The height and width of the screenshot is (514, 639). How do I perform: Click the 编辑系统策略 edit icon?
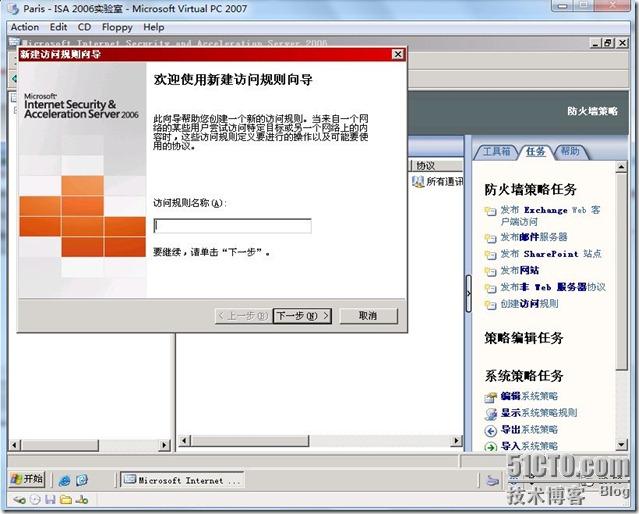pos(490,397)
